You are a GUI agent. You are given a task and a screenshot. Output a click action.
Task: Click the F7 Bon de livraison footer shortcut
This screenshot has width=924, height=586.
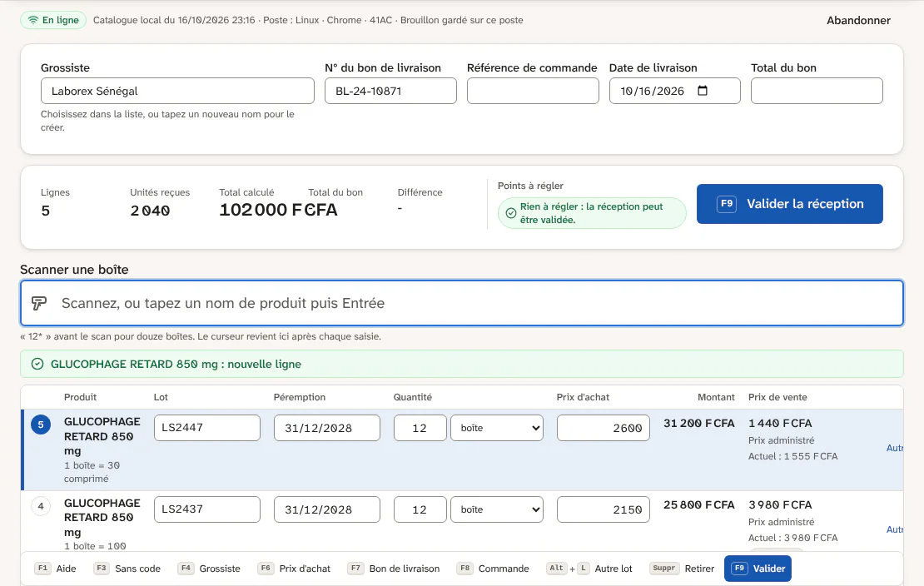coord(394,569)
